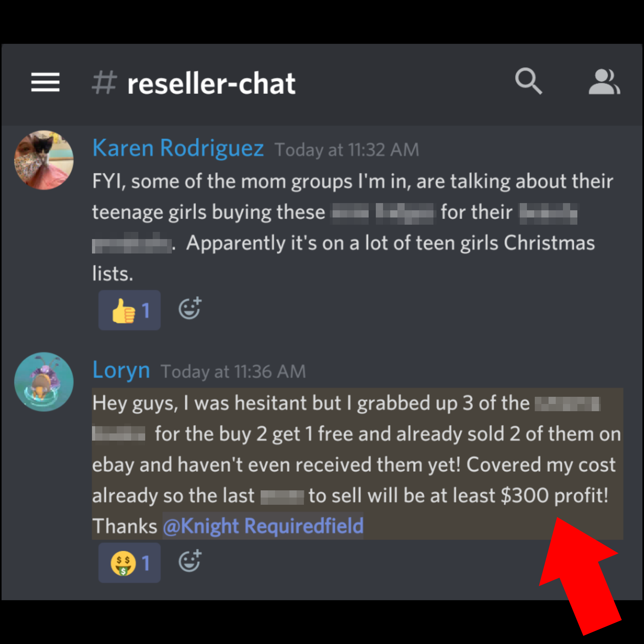Click the Karen Rodriguez username

coord(178,148)
